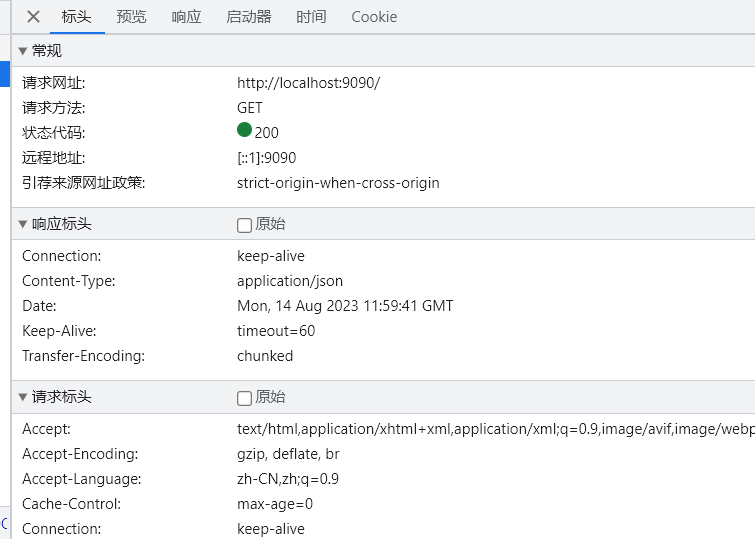Click the 远程地址 label

click(53, 158)
